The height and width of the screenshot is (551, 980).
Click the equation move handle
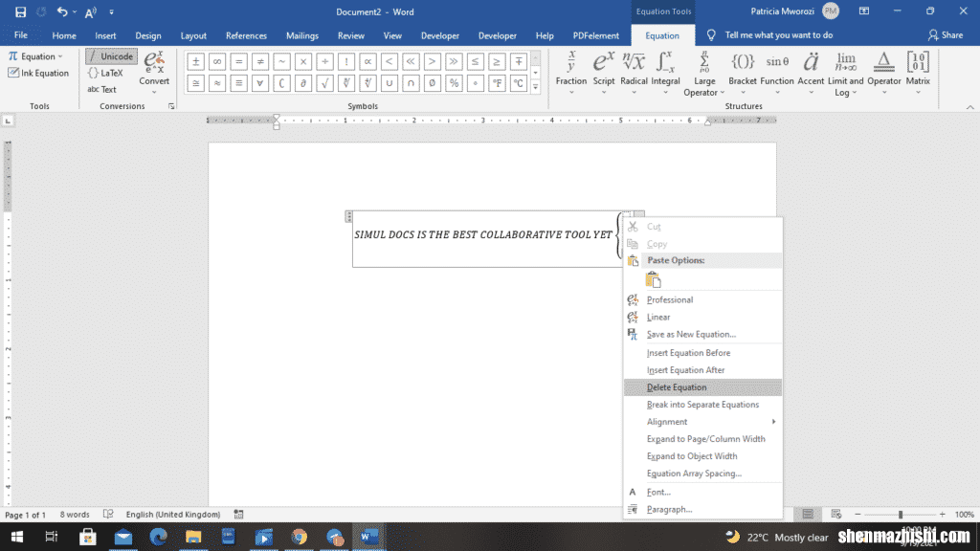click(348, 216)
